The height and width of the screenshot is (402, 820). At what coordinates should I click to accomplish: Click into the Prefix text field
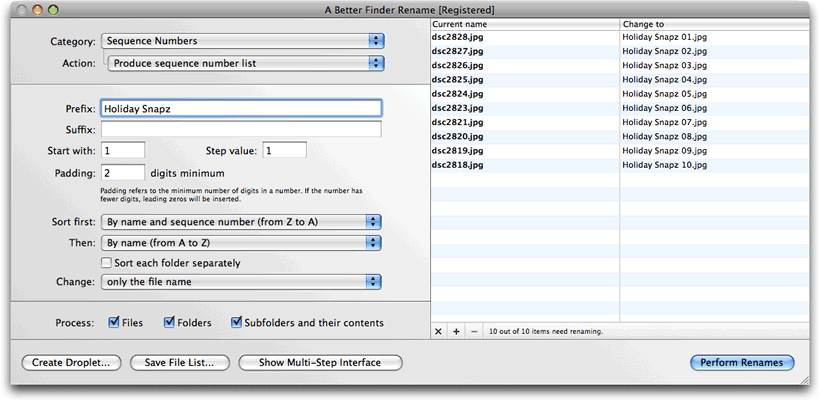(x=241, y=109)
